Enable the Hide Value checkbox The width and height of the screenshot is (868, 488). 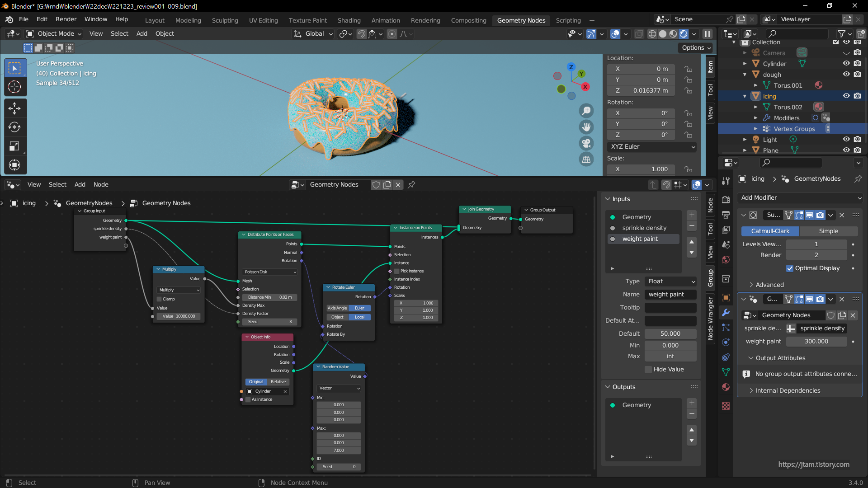tap(648, 370)
